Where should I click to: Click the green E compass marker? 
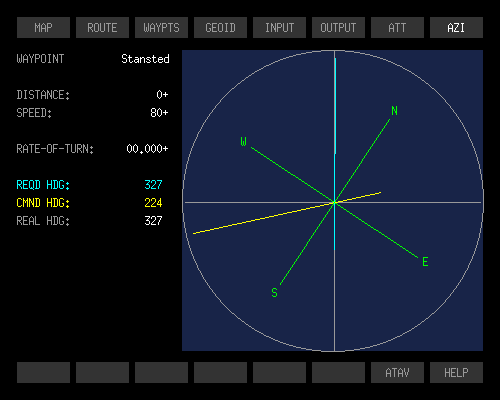[425, 262]
